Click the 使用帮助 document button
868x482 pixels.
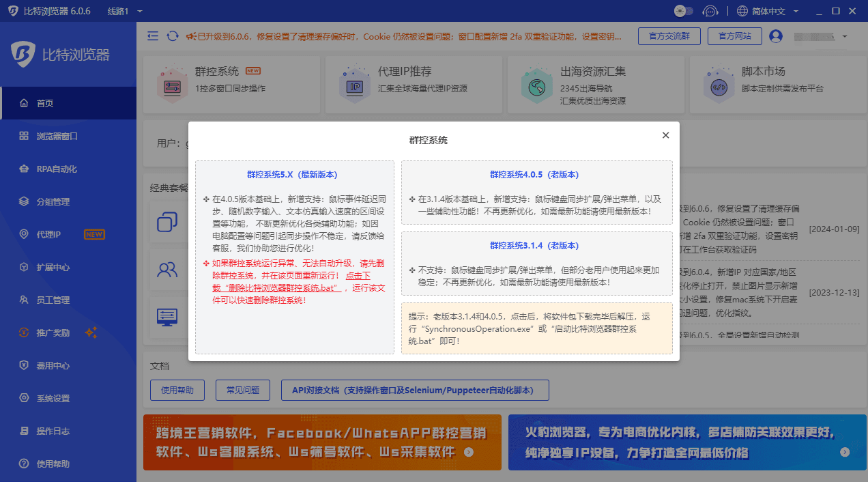pos(177,391)
